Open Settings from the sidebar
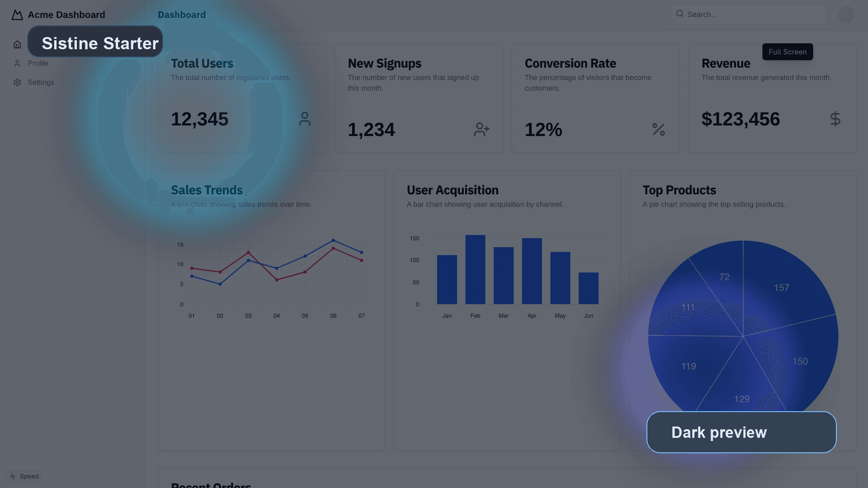Screen dimensions: 868x488 tap(41, 82)
